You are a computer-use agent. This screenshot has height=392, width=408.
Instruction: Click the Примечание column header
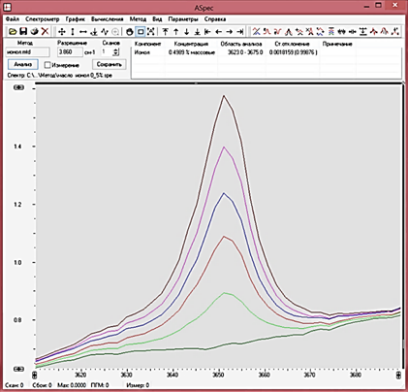pos(337,44)
